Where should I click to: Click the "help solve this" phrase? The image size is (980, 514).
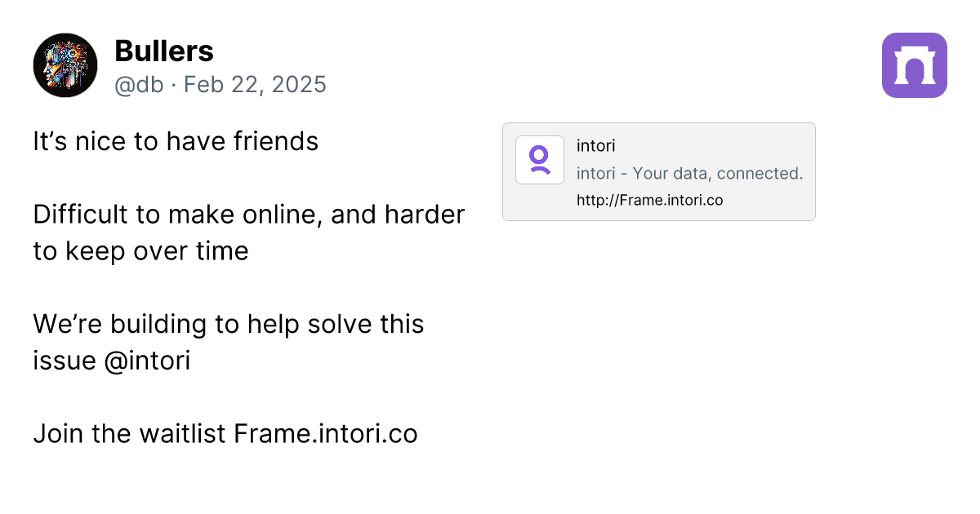click(346, 324)
